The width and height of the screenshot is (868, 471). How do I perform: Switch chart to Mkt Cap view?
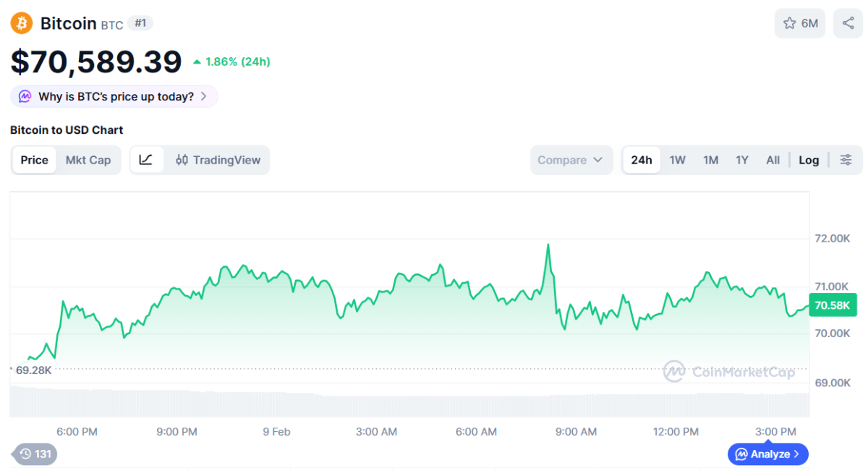pyautogui.click(x=88, y=160)
